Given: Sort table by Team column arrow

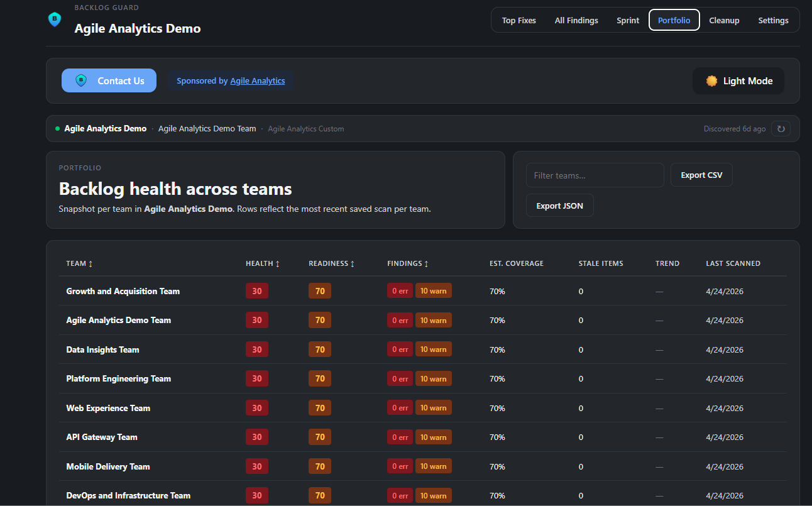Looking at the screenshot, I should [x=91, y=264].
